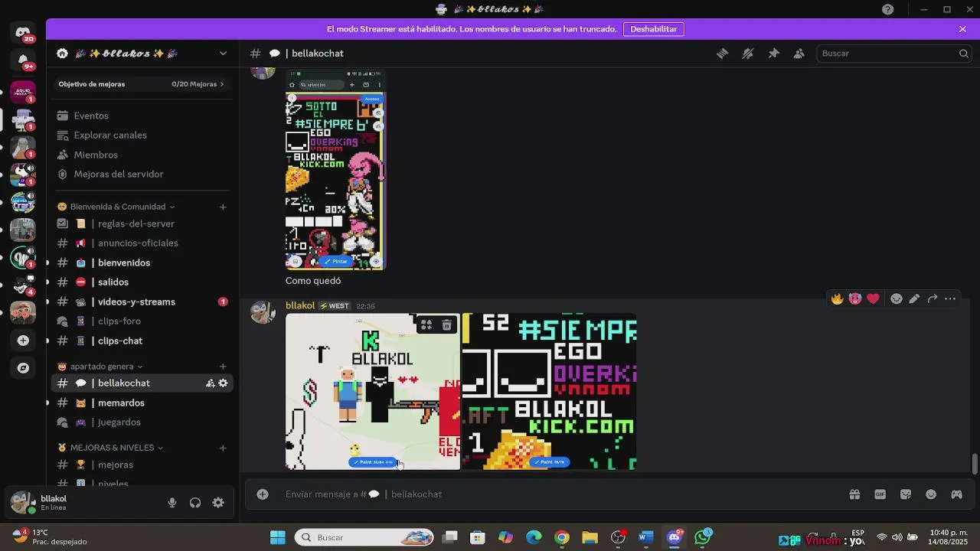Click Deshabilitar to disable Streamer mode
This screenshot has height=551, width=980.
[654, 29]
